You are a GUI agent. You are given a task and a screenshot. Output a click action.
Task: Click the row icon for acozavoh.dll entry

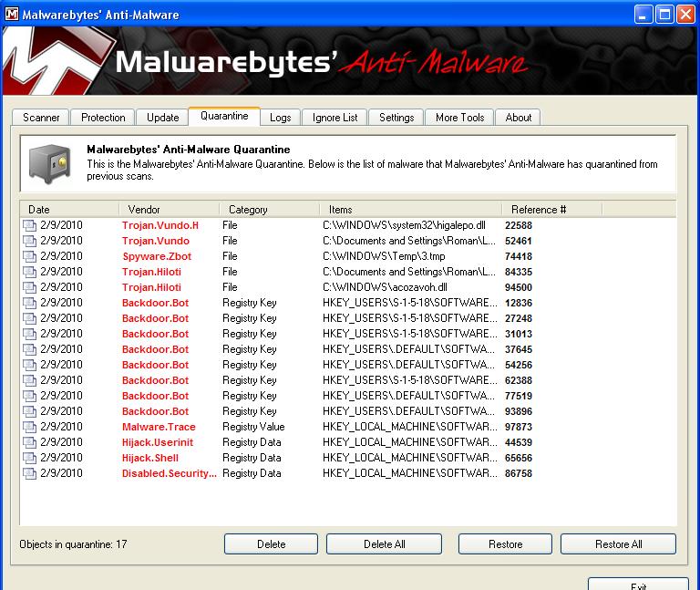pos(30,287)
